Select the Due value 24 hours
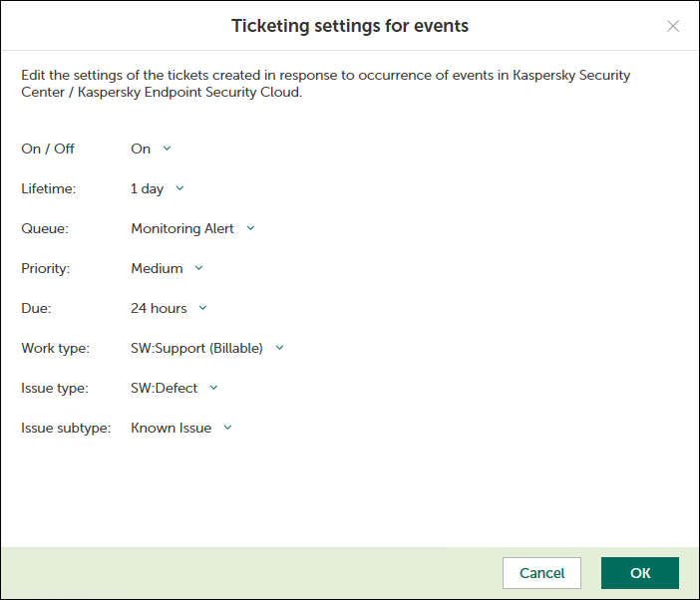 [x=159, y=308]
